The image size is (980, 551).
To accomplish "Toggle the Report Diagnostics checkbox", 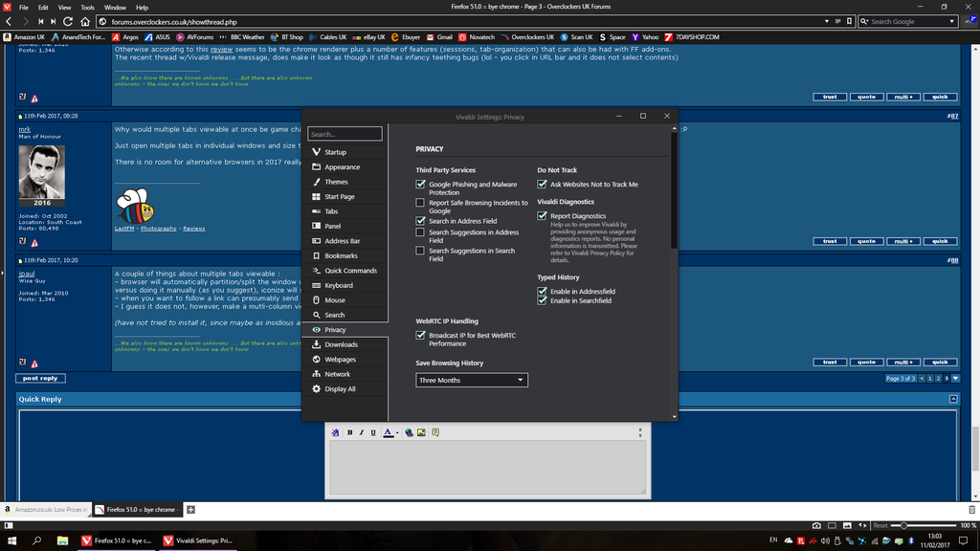I will (x=542, y=215).
